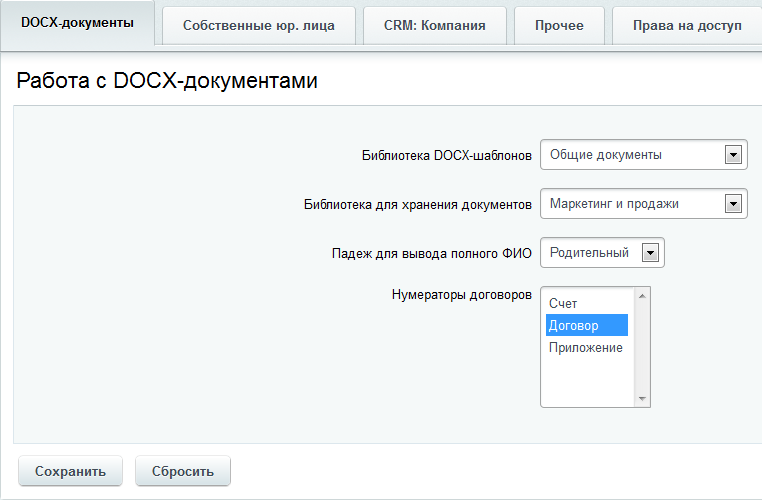
Task: Select Счет in the numerators list
Action: pos(563,303)
